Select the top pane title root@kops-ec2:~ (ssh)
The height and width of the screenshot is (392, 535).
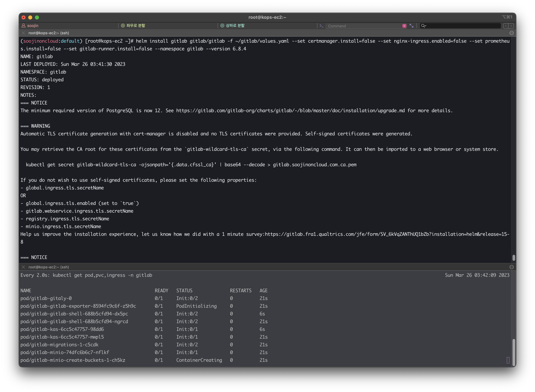(49, 33)
